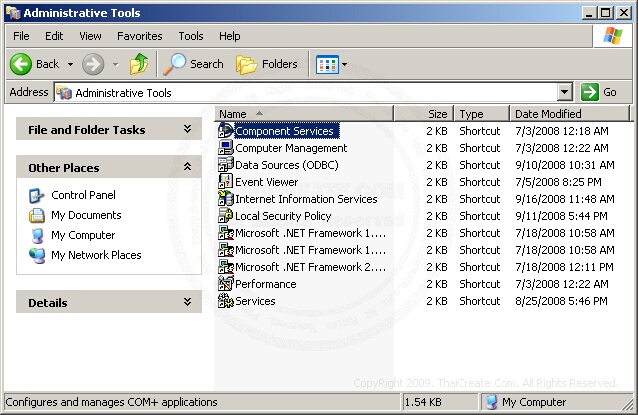
Task: Click icon of .NET Framework 10:58 AM first entry
Action: point(226,233)
